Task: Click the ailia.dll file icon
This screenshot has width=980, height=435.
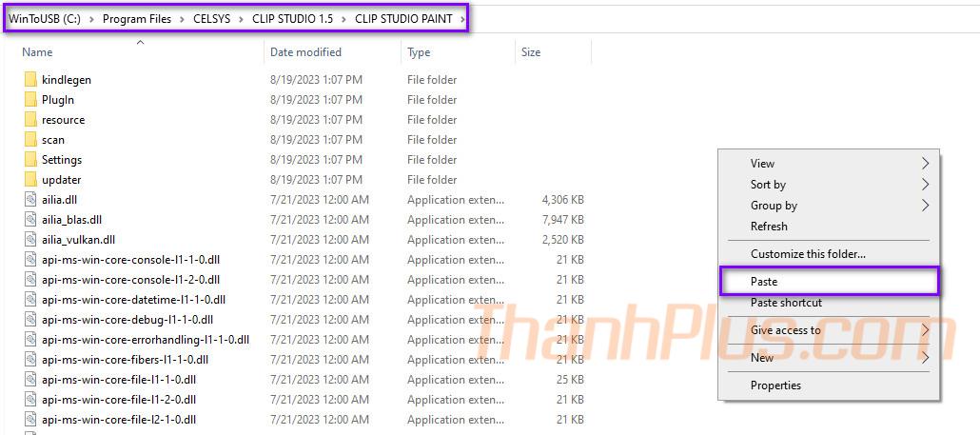Action: pyautogui.click(x=29, y=200)
